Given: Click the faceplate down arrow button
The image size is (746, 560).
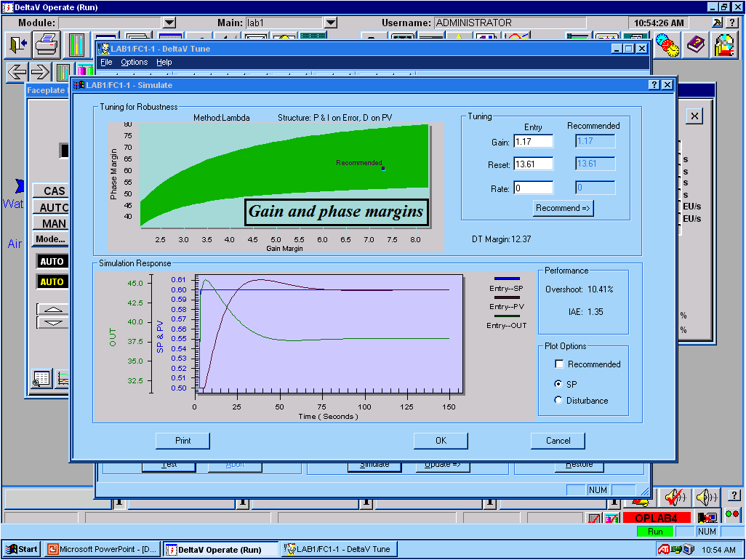Looking at the screenshot, I should (x=53, y=322).
